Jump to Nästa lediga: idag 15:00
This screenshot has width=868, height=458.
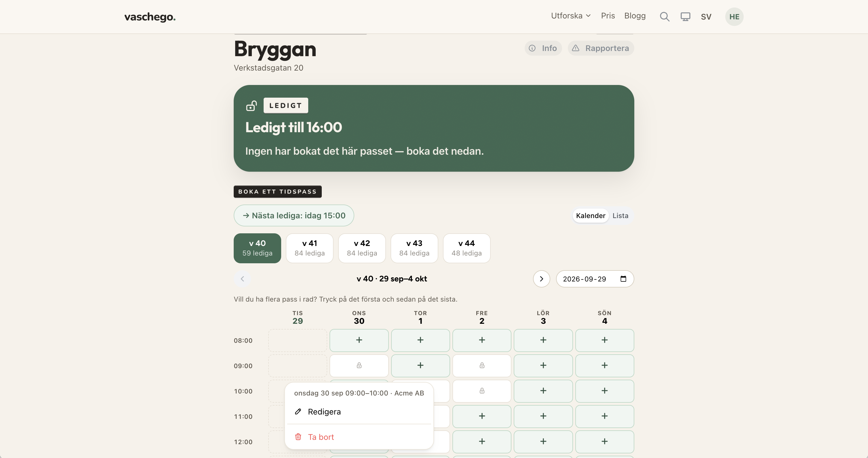click(294, 215)
